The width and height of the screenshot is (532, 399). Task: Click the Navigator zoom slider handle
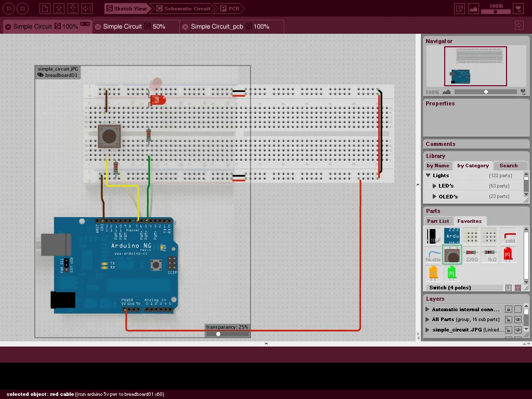pyautogui.click(x=486, y=92)
